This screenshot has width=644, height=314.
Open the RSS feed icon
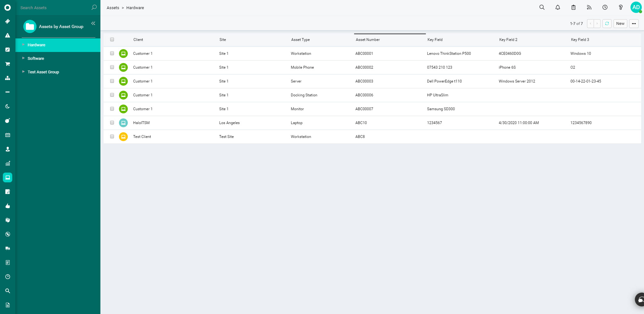point(589,7)
